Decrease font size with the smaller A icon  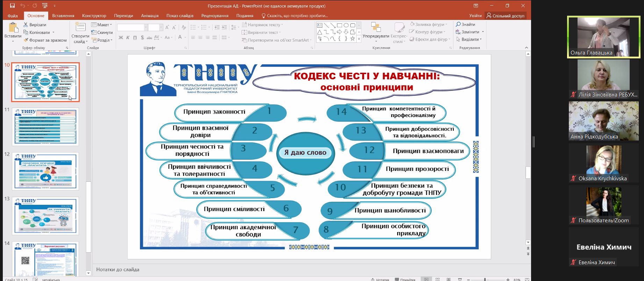pyautogui.click(x=174, y=27)
